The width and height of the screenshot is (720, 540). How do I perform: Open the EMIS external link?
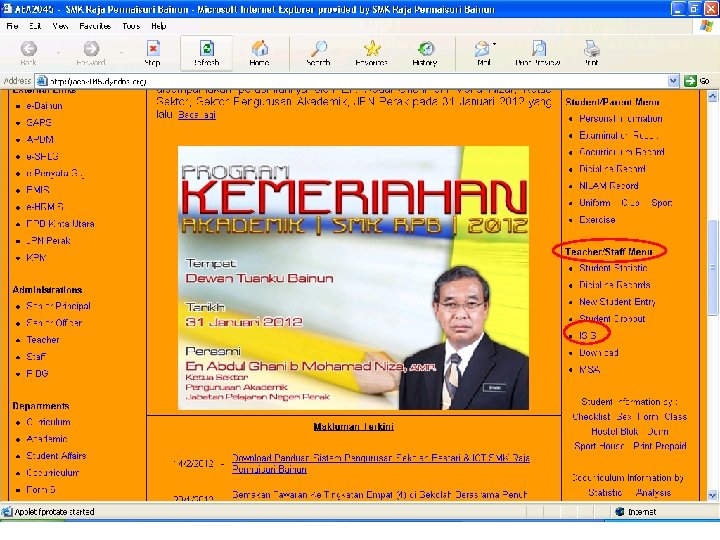pos(38,190)
